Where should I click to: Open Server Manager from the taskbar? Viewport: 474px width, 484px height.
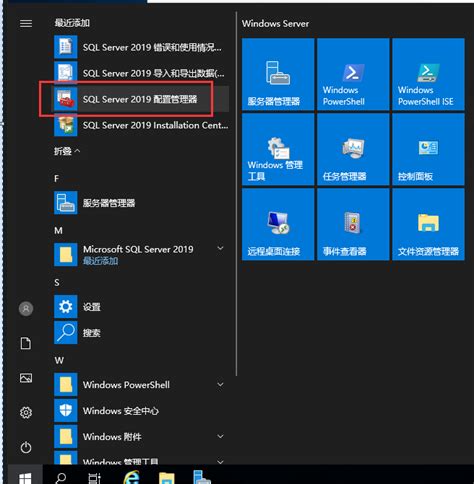[202, 477]
